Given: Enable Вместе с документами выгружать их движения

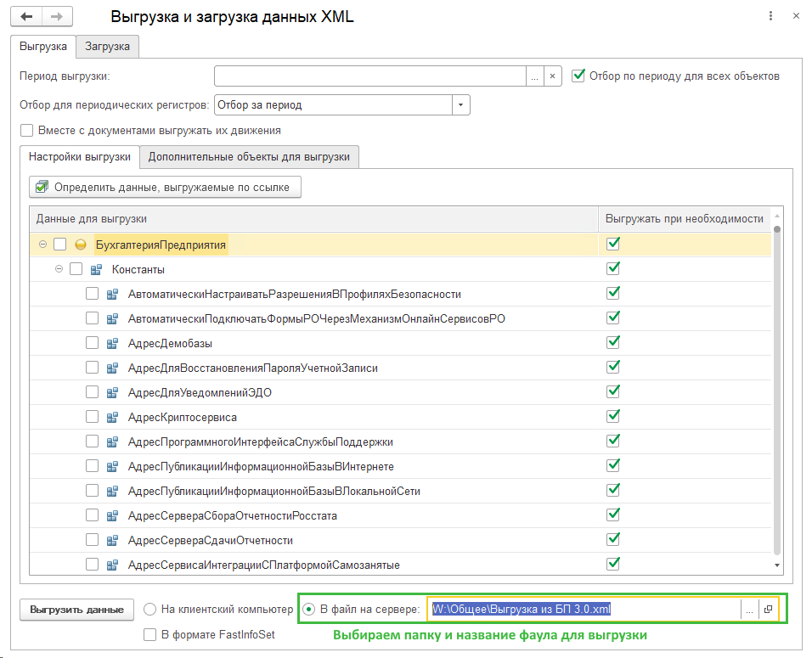Looking at the screenshot, I should point(26,130).
